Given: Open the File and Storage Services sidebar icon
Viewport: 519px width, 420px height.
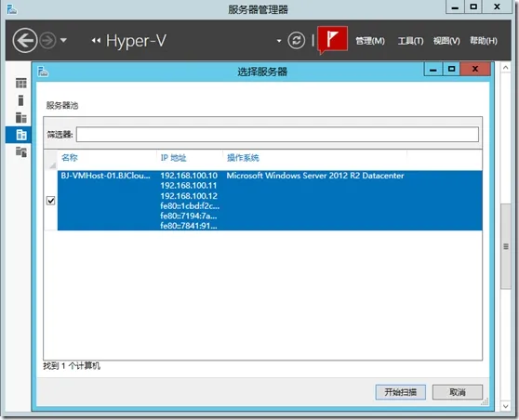Looking at the screenshot, I should tap(20, 152).
